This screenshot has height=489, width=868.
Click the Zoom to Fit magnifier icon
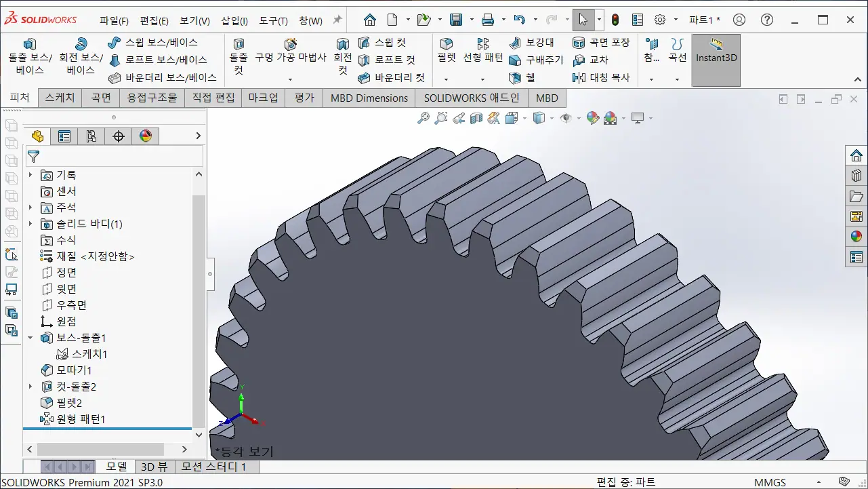click(423, 118)
